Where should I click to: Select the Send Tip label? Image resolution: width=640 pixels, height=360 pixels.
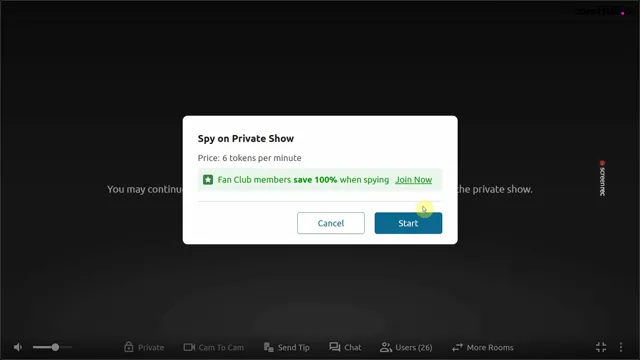[293, 347]
